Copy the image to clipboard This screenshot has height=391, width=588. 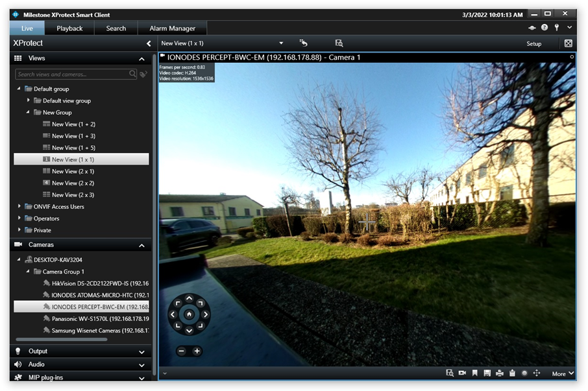click(512, 373)
